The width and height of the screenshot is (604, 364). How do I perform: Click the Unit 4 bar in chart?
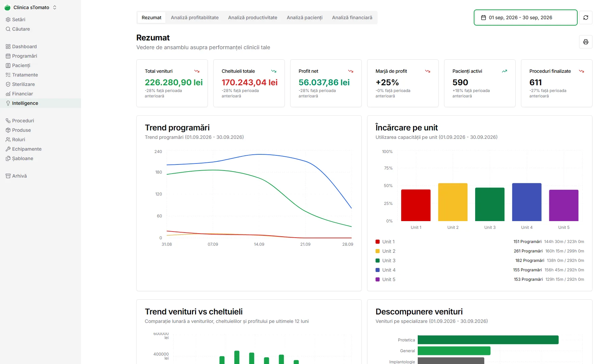pos(527,202)
